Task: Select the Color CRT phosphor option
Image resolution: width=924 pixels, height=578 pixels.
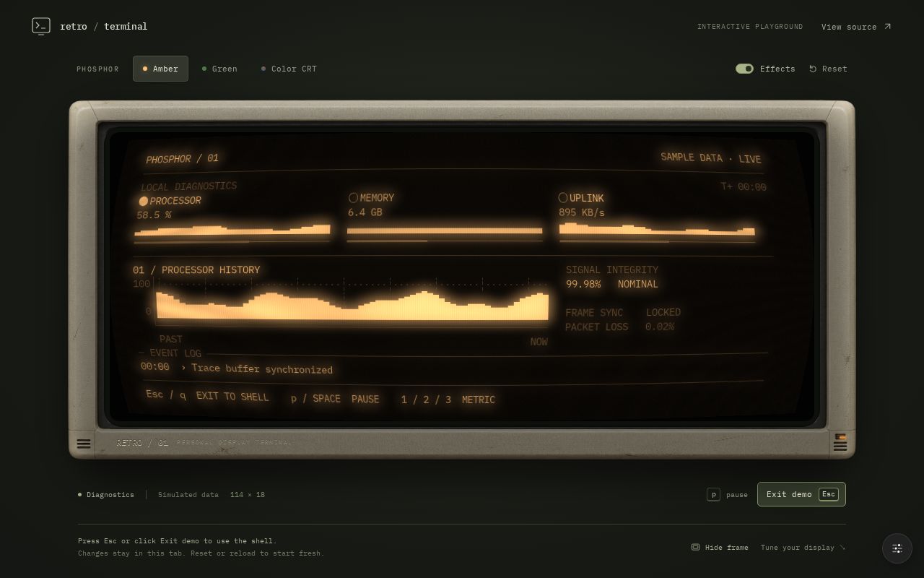Action: pos(289,69)
